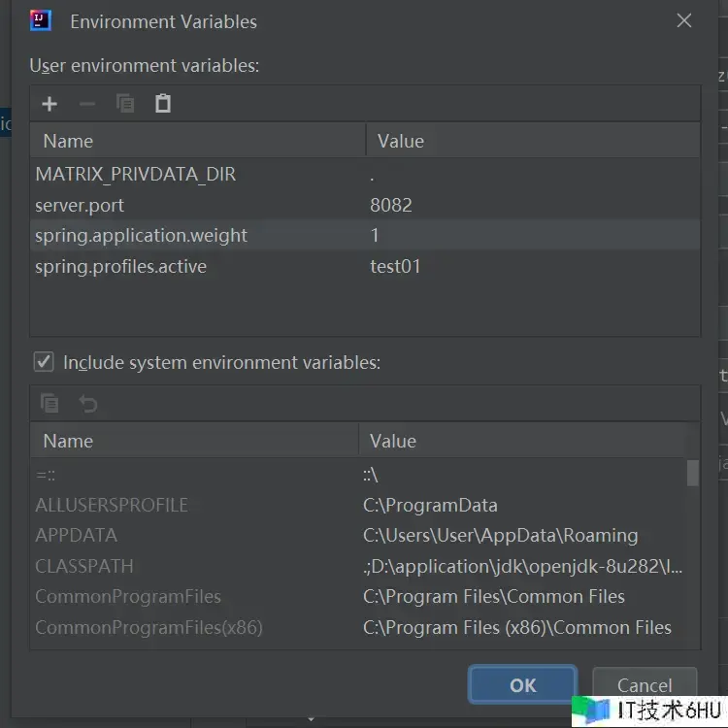728x728 pixels.
Task: Select the MATRIX_PRIVDATA_DIR variable row
Action: (136, 175)
